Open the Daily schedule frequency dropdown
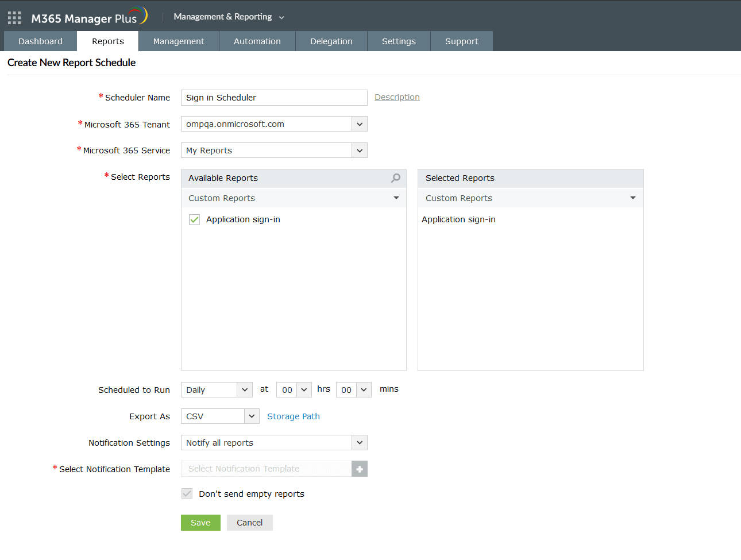 (217, 390)
